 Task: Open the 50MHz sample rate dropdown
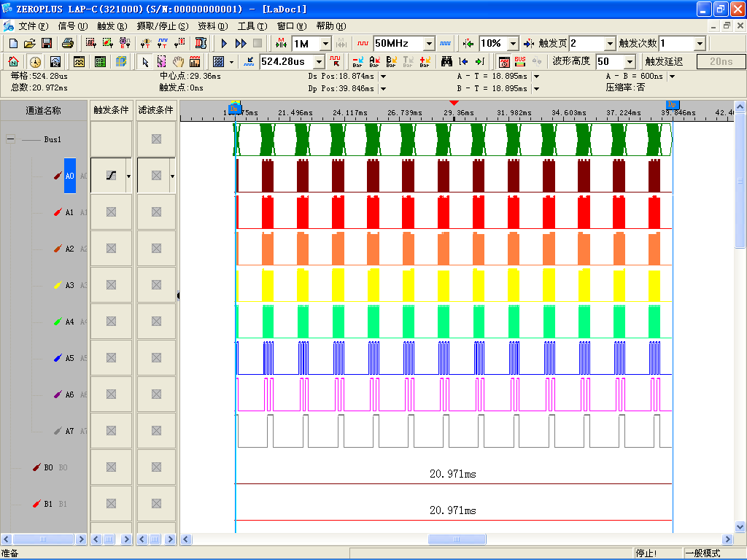pos(429,44)
